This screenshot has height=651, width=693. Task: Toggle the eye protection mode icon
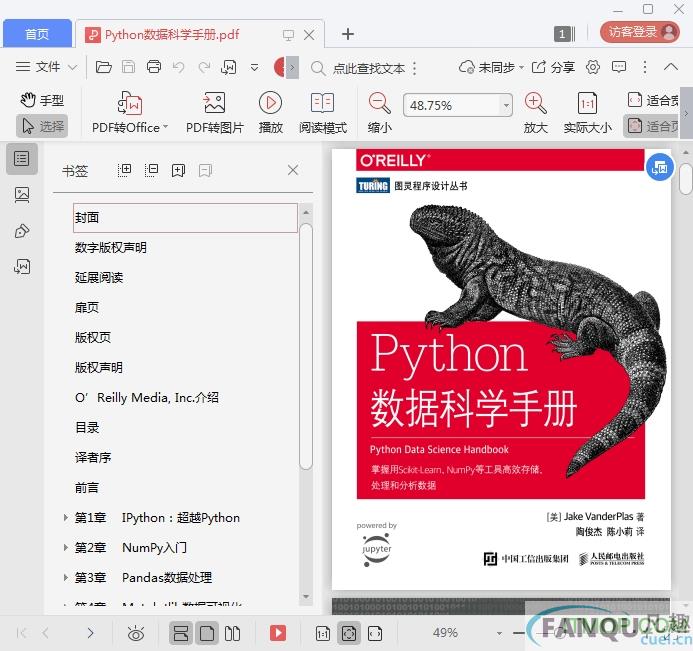tap(136, 633)
